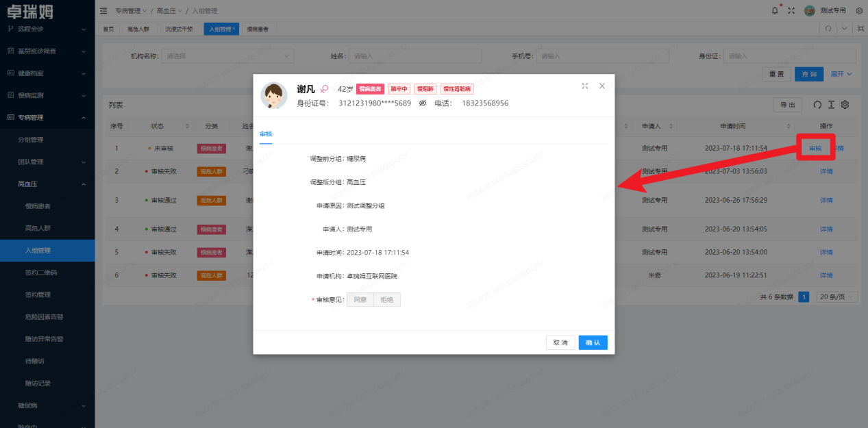Click the dialog fullscreen expand icon
This screenshot has height=428, width=868.
tap(585, 86)
